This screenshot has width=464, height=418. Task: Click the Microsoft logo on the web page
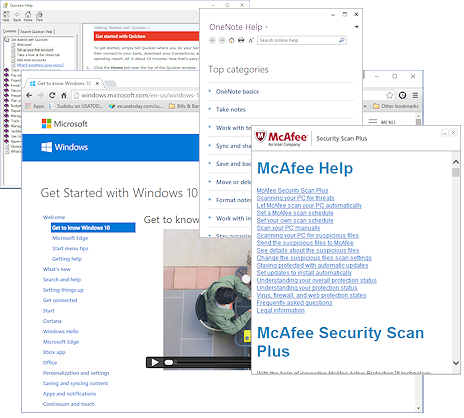pos(65,124)
